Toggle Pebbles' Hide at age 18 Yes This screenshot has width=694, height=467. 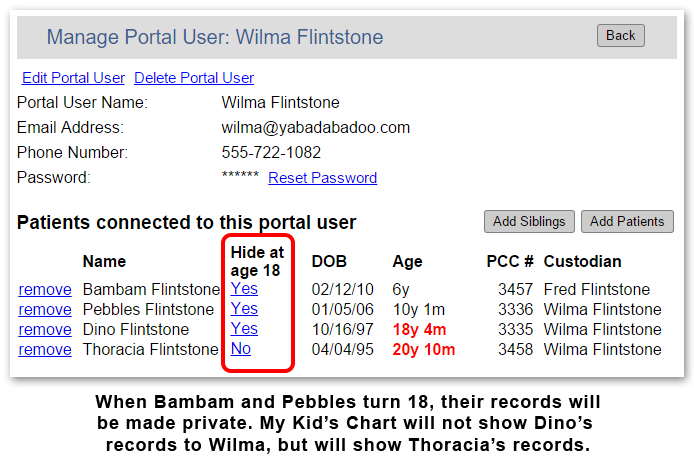pos(244,309)
